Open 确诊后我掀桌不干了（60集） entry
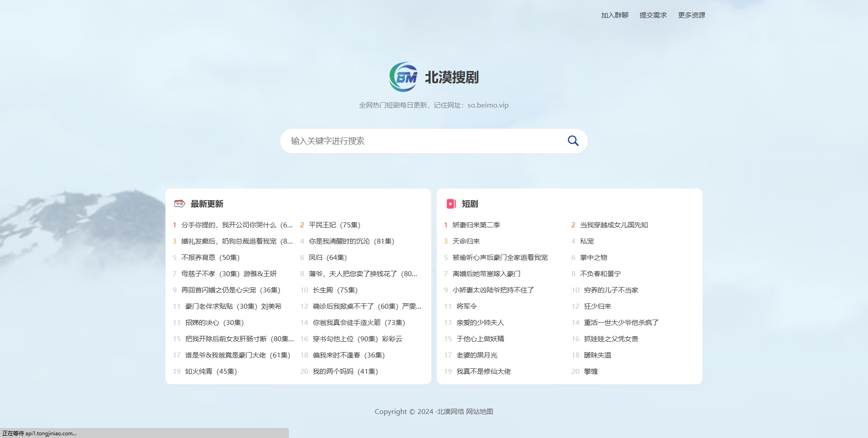868x438 pixels. pyautogui.click(x=367, y=306)
